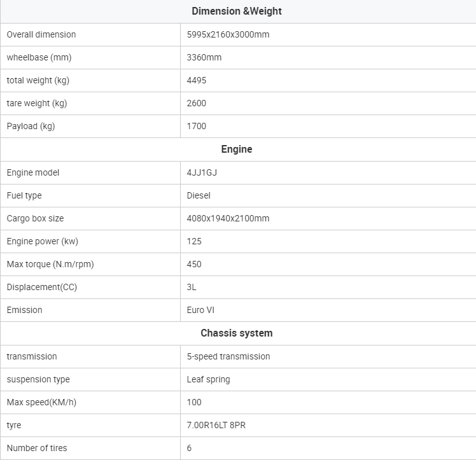Screen dimensions: 476x460
Task: Click the Payload (kg) label
Action: (x=31, y=126)
